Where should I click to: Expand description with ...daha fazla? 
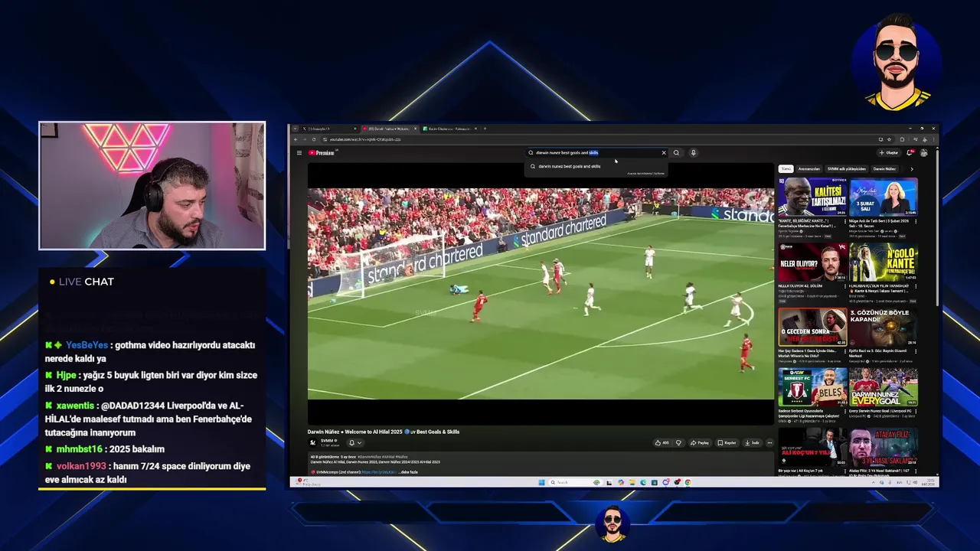click(x=407, y=472)
